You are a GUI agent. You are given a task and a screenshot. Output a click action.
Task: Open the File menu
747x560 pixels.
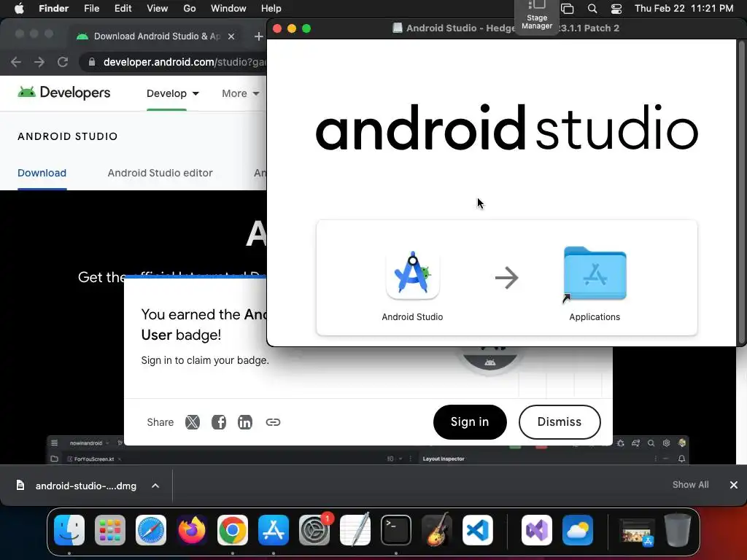[x=91, y=9]
